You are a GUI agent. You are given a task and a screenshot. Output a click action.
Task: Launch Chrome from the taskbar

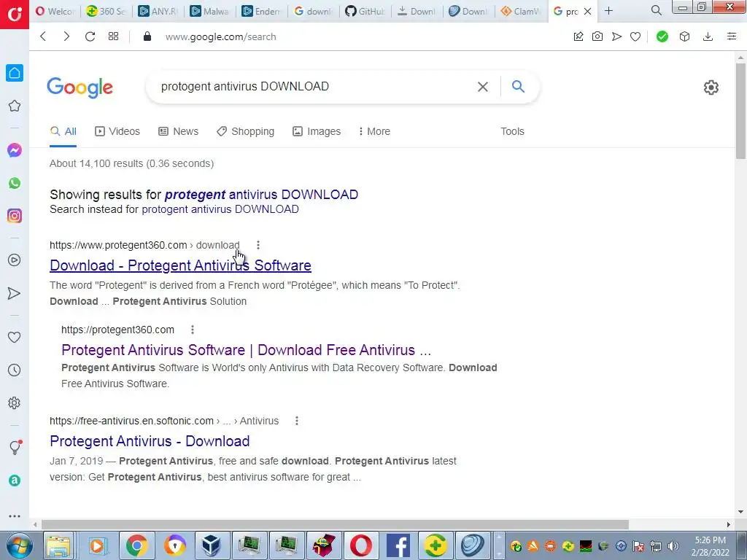136,545
